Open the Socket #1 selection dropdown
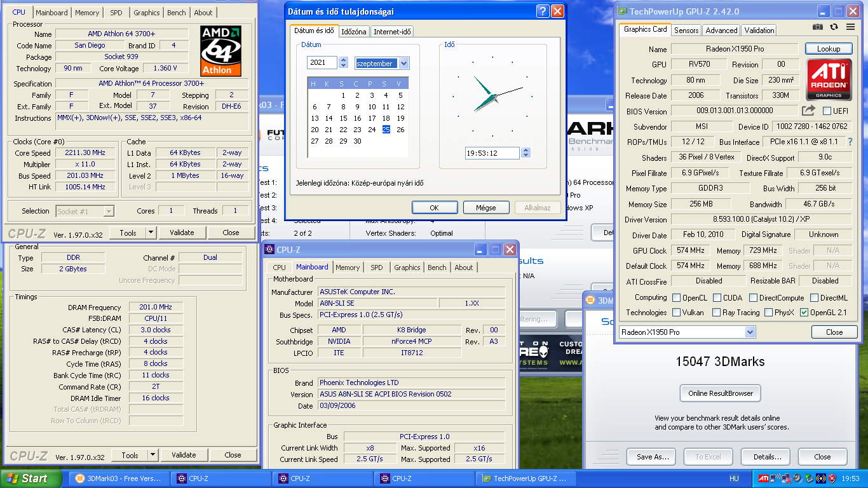 (109, 211)
